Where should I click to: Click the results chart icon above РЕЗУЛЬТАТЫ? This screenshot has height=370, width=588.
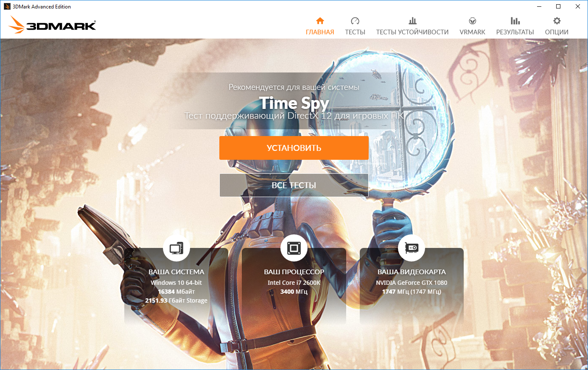click(x=515, y=21)
